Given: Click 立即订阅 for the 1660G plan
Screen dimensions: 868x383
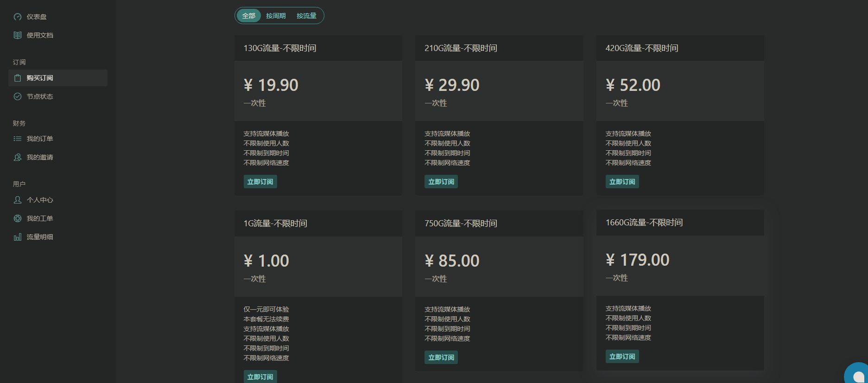Looking at the screenshot, I should [x=622, y=357].
